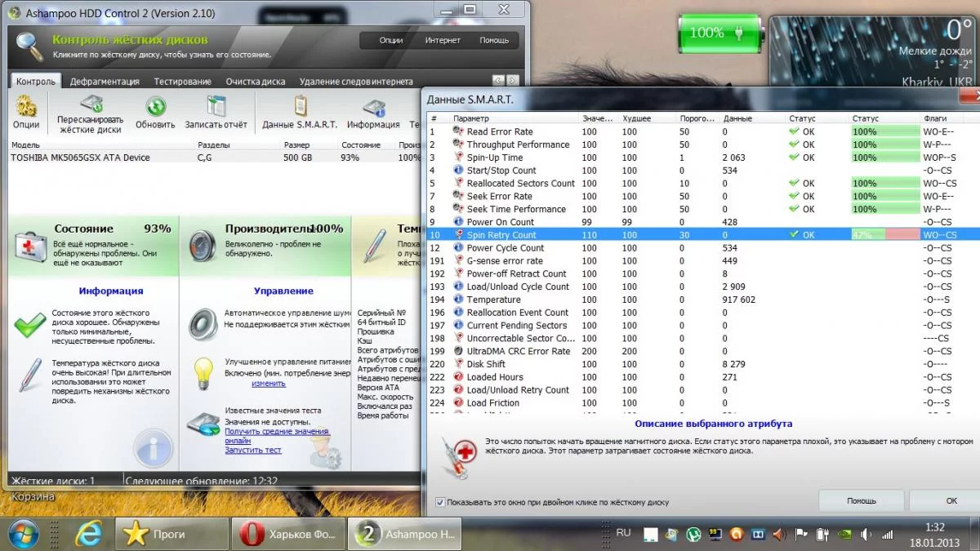This screenshot has height=551, width=980.
Task: Click the uTorrent tray icon
Action: 693,535
